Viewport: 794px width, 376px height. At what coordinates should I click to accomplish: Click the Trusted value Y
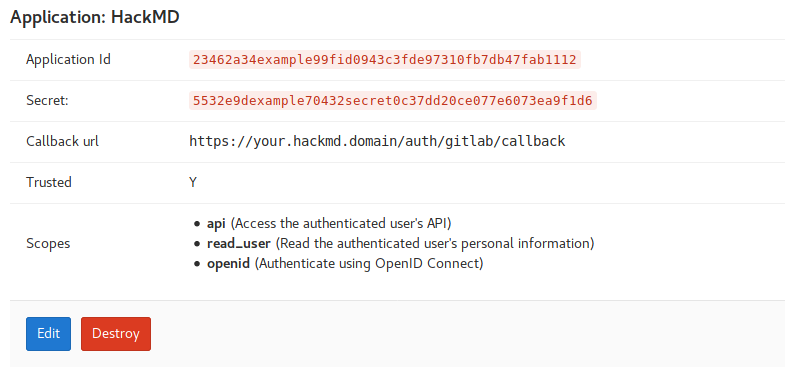(193, 182)
